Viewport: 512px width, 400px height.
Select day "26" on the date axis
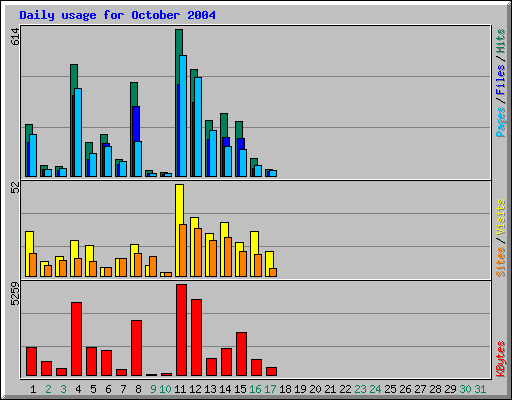405,389
